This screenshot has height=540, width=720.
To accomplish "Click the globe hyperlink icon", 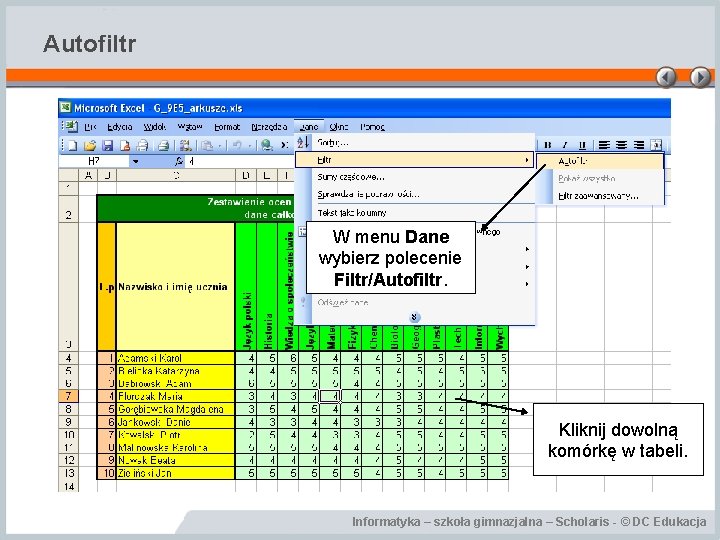I will tap(266, 146).
